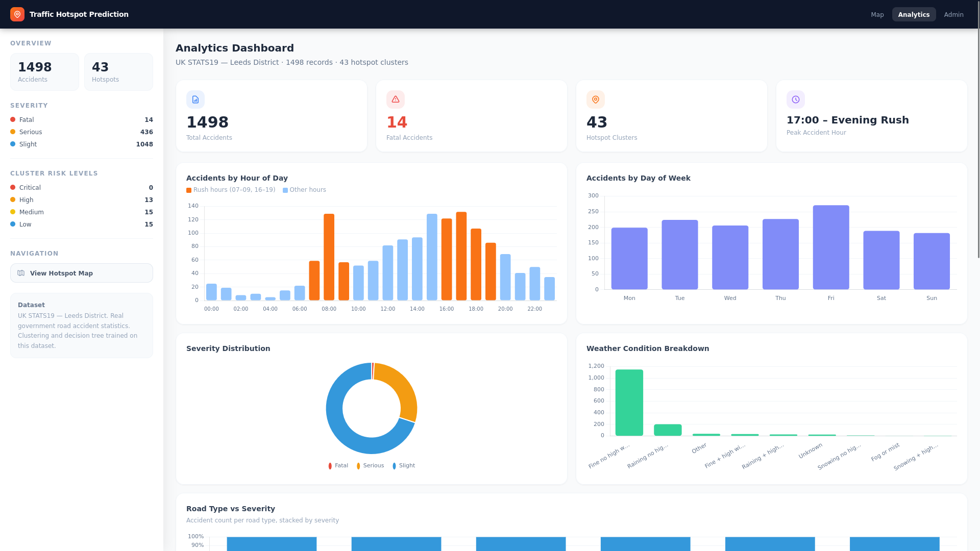Image resolution: width=980 pixels, height=551 pixels.
Task: Click the 08:00 orange bar in hourly chart
Action: pyautogui.click(x=329, y=257)
